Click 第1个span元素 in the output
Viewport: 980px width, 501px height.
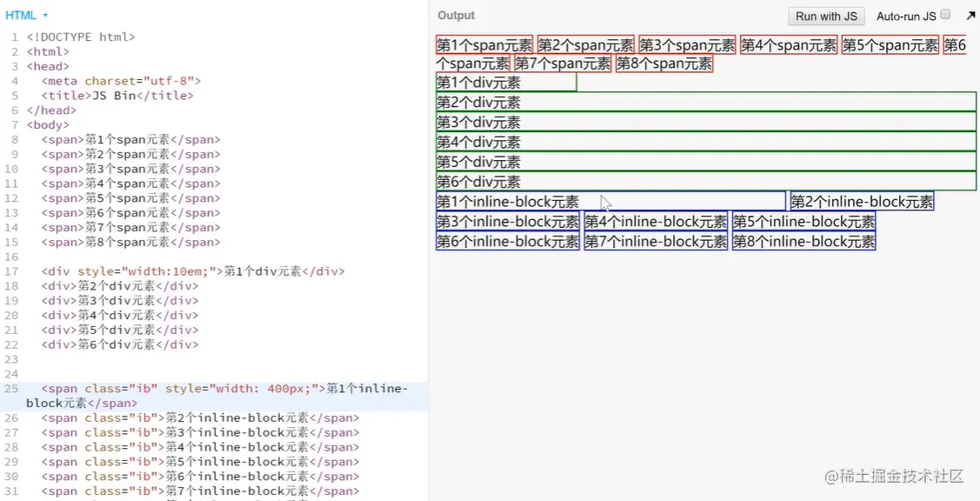[484, 44]
